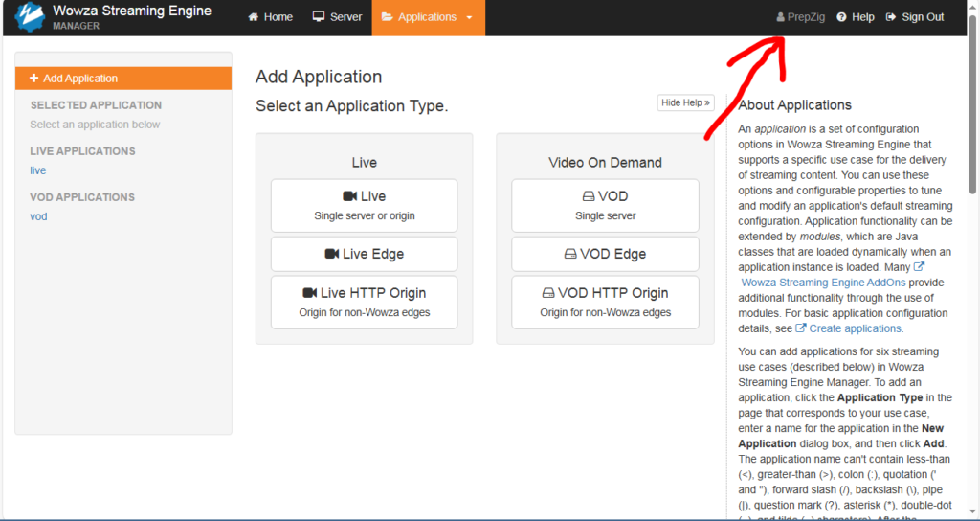Viewport: 980px width, 521px height.
Task: Click the Sign Out arrow icon
Action: click(891, 17)
